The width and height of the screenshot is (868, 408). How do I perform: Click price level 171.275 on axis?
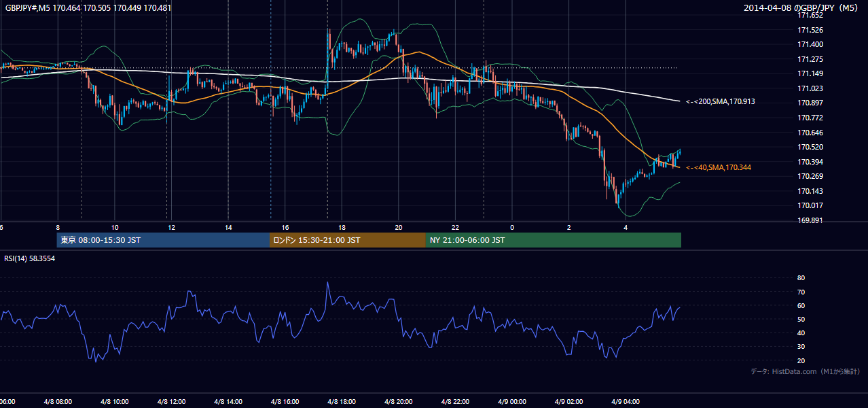coord(810,59)
